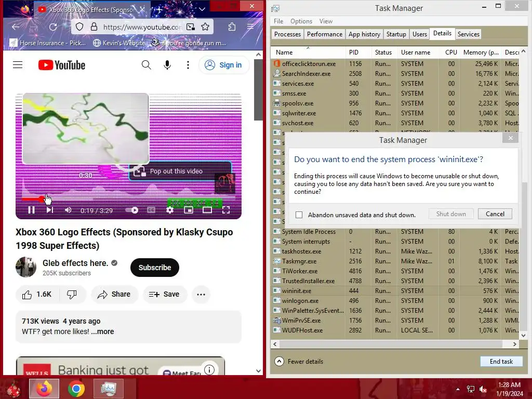Switch to Users tab
The height and width of the screenshot is (399, 532).
coord(420,34)
